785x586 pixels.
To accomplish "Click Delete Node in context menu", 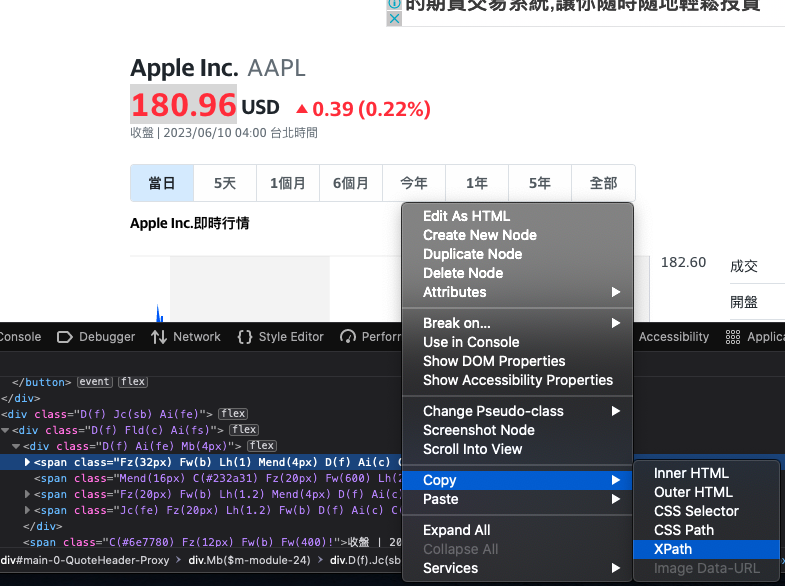I will (462, 273).
